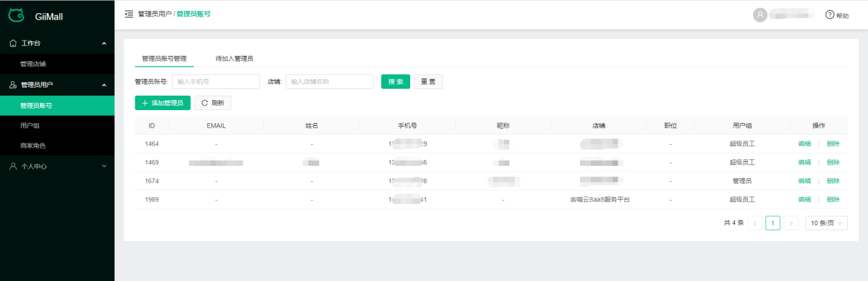Image resolution: width=868 pixels, height=281 pixels.
Task: Open the 10条/页 page size dropdown
Action: (x=826, y=223)
